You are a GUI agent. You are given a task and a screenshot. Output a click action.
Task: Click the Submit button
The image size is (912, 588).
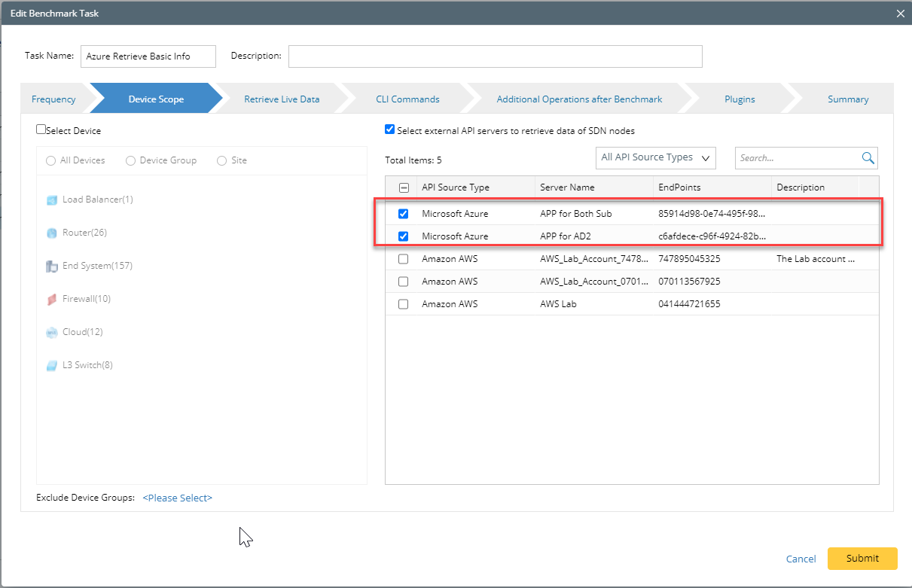point(862,559)
